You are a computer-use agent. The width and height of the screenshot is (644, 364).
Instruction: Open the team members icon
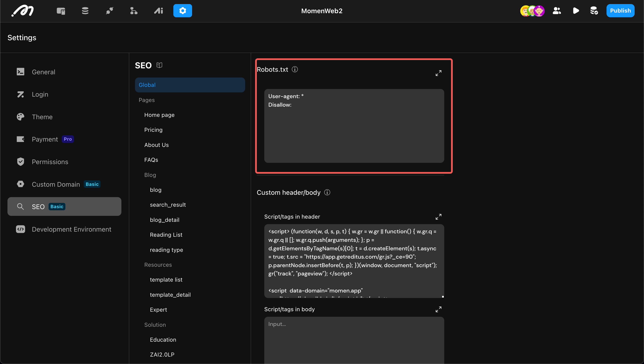point(557,11)
